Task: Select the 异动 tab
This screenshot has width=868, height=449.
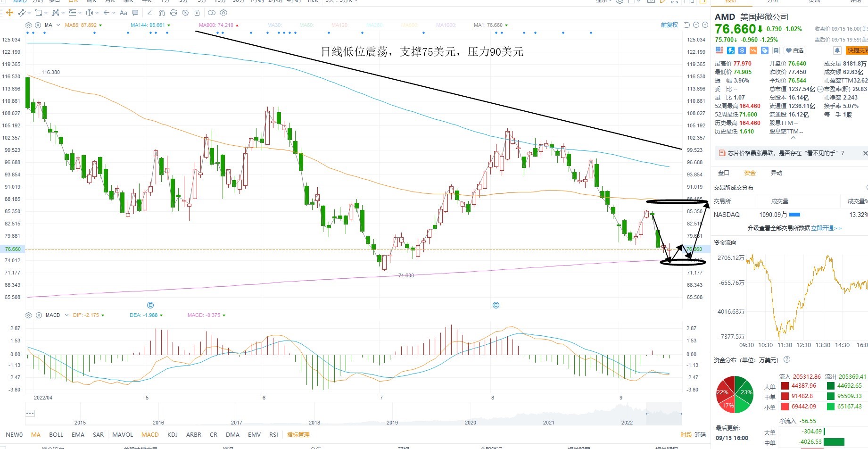Action: click(776, 173)
